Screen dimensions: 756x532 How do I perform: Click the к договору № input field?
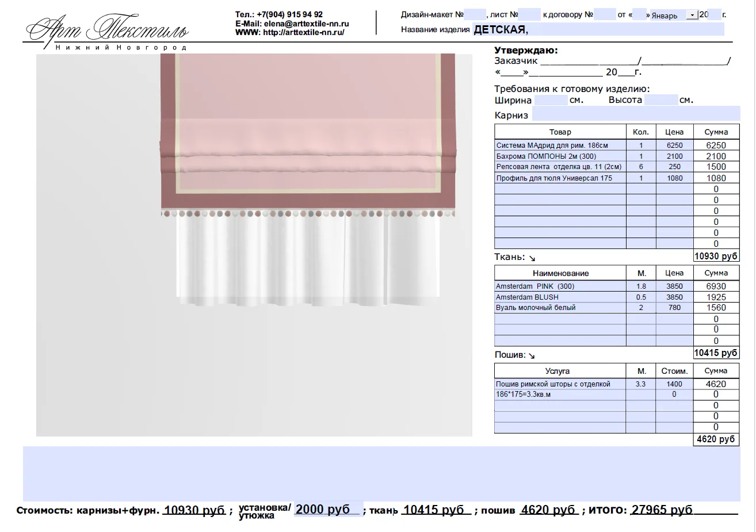605,14
